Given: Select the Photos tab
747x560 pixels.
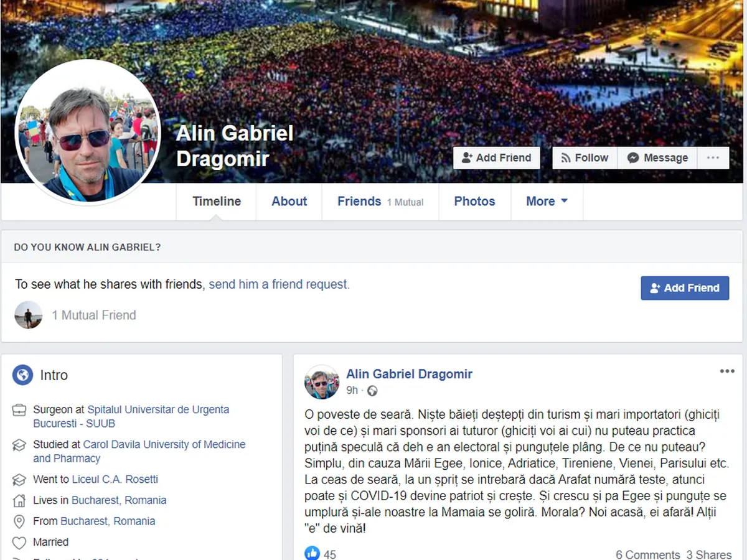Looking at the screenshot, I should click(474, 202).
